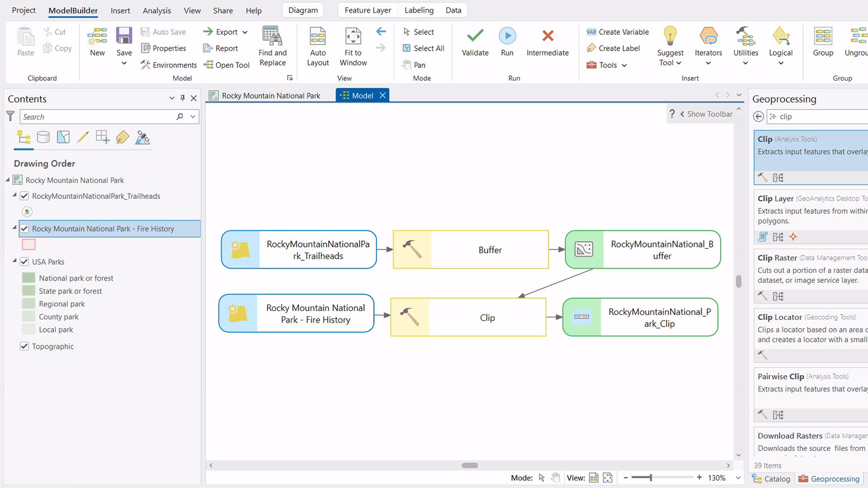Click Fit to Window icon
The width and height of the screenshot is (868, 488).
pos(353,36)
